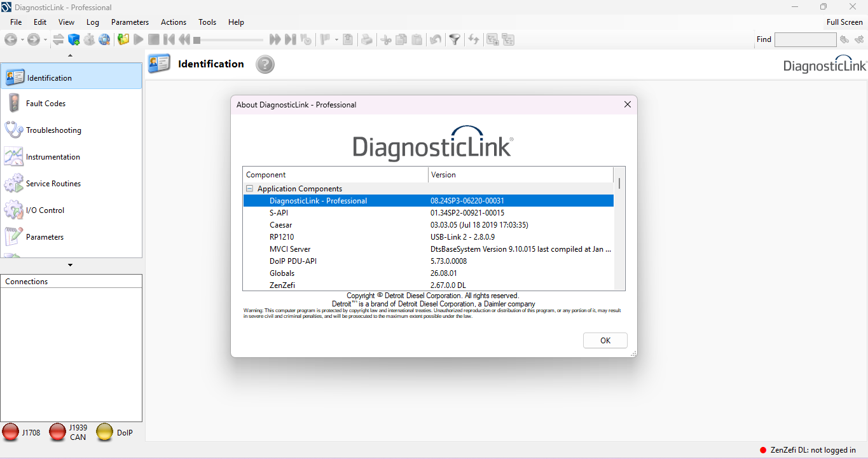This screenshot has height=459, width=868.
Task: Open the Help menu
Action: pos(236,22)
